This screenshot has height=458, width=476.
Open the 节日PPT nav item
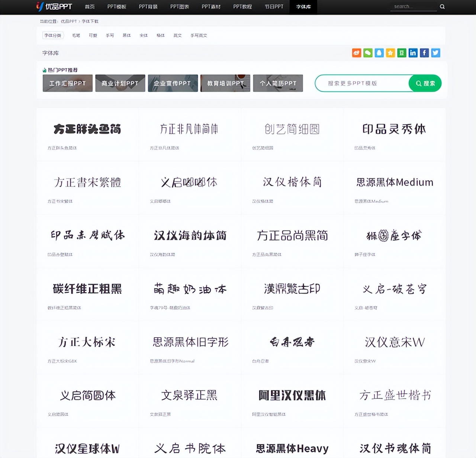pyautogui.click(x=274, y=7)
